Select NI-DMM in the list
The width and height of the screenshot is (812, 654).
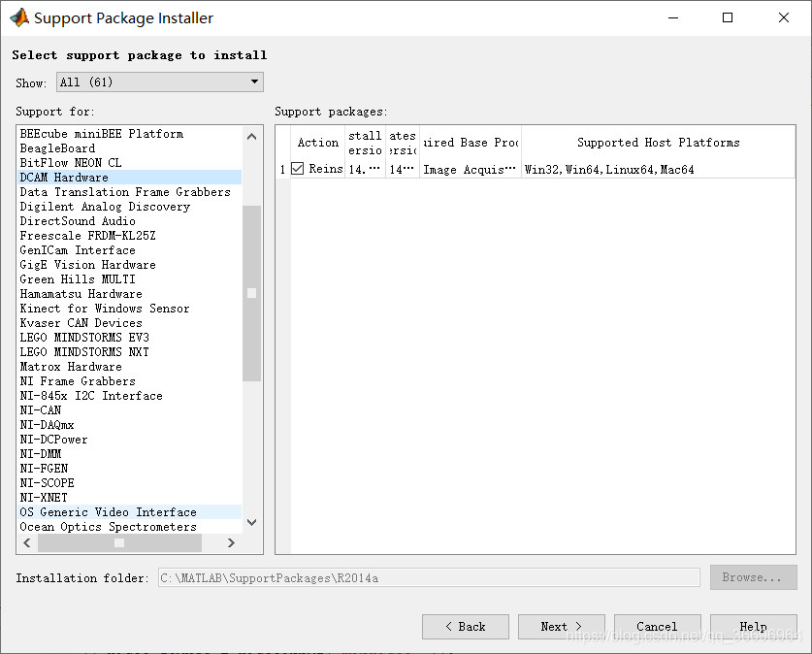click(x=129, y=453)
